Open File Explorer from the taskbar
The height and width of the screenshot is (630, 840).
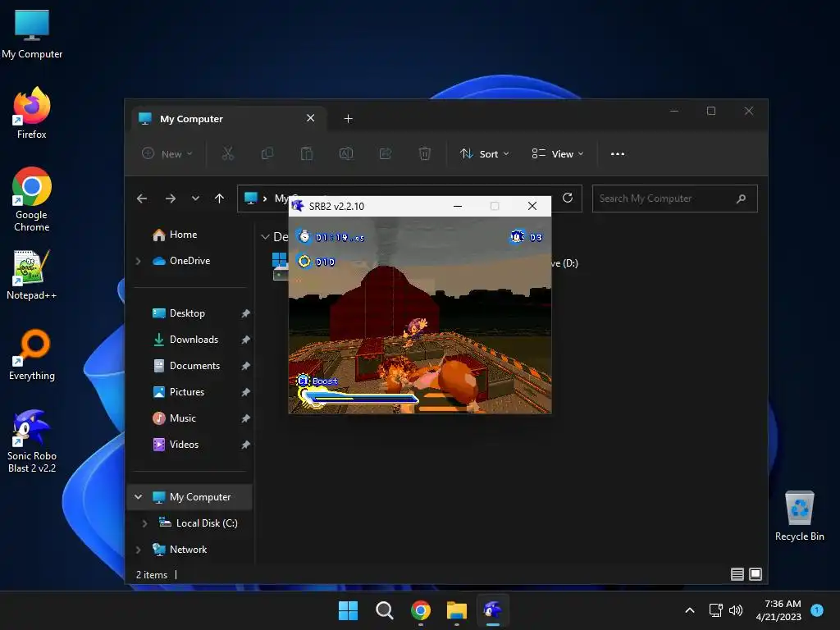point(456,610)
